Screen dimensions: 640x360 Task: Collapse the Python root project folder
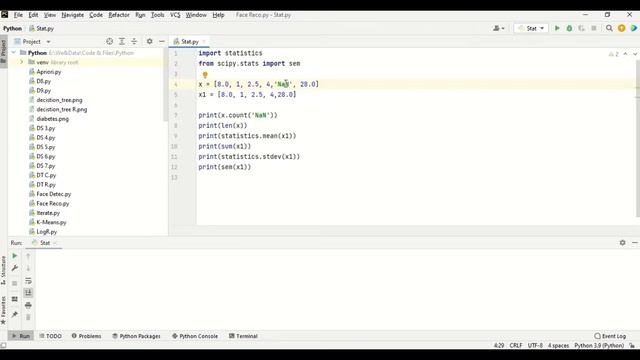pos(13,53)
